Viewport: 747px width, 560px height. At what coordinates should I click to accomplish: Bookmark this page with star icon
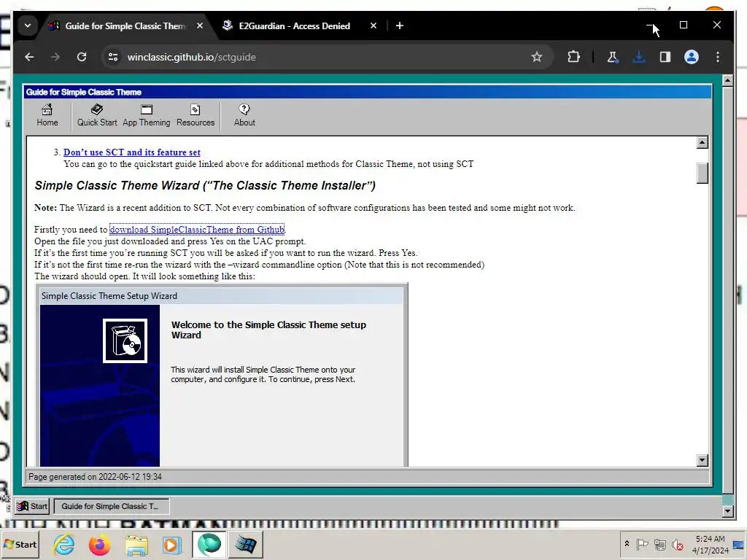(537, 57)
